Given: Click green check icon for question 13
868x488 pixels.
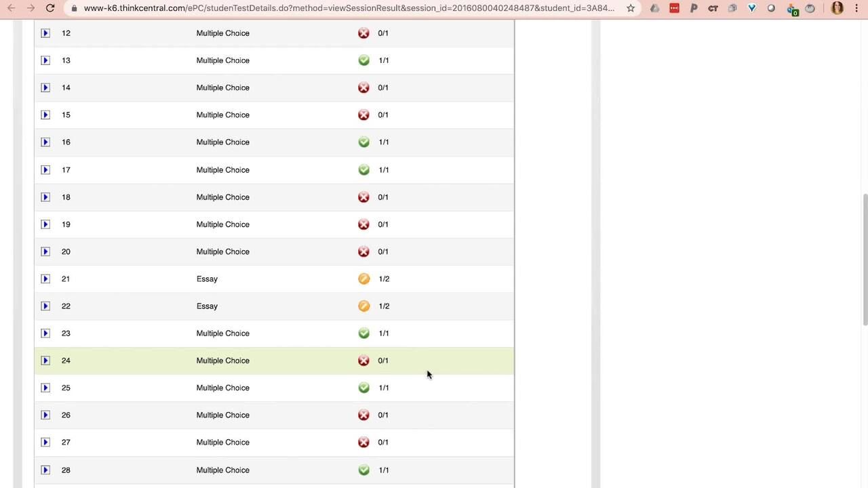Looking at the screenshot, I should point(364,60).
